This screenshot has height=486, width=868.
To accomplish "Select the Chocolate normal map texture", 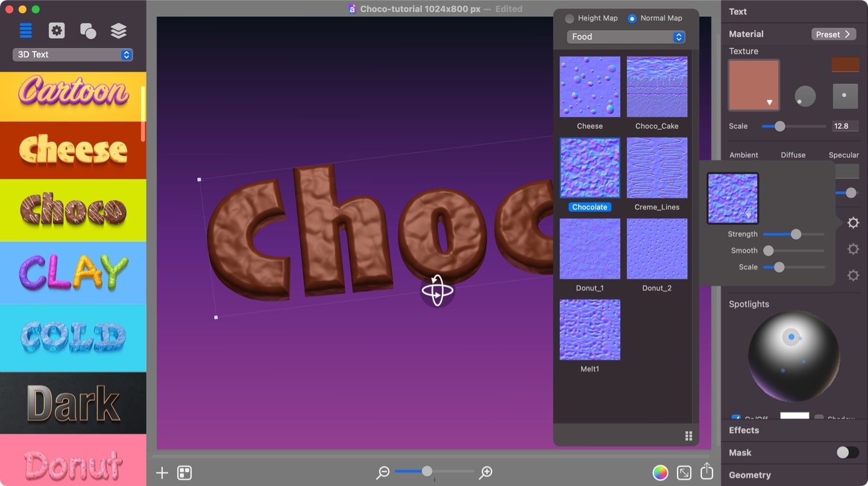I will (590, 168).
